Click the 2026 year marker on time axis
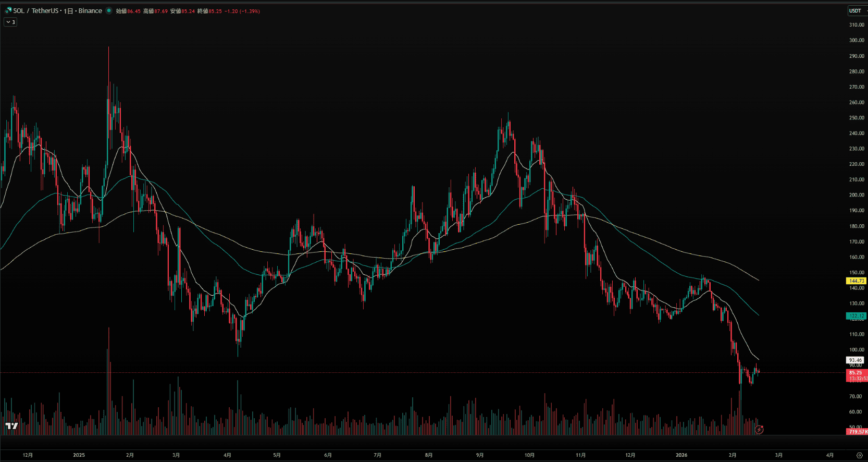868x462 pixels. tap(681, 455)
